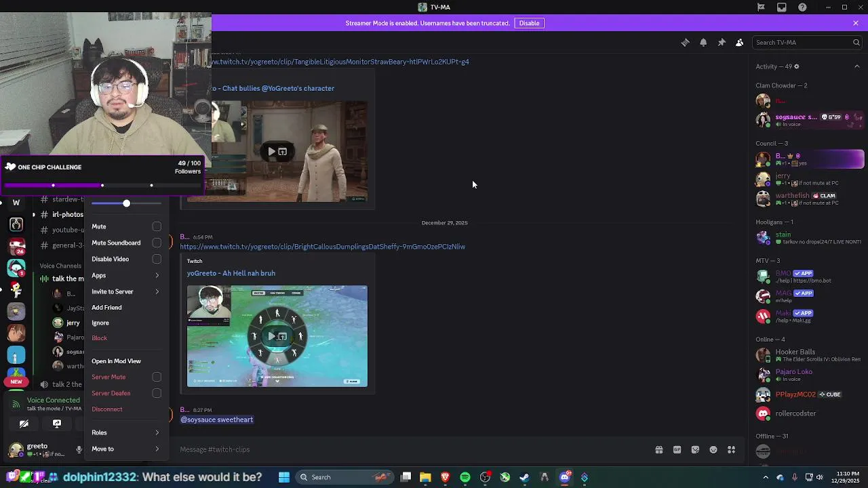
Task: Click the @soysauce mention in message
Action: 217,420
